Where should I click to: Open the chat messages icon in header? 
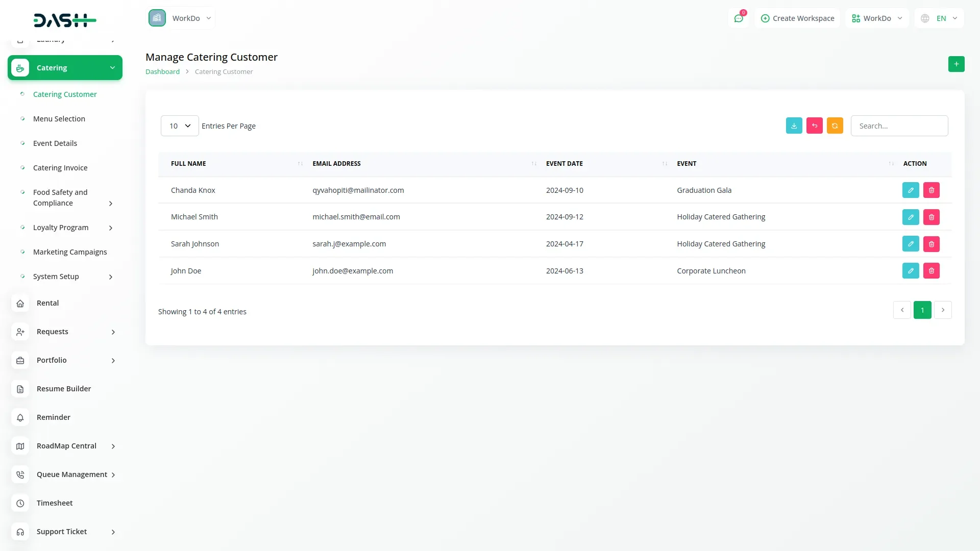click(x=738, y=18)
